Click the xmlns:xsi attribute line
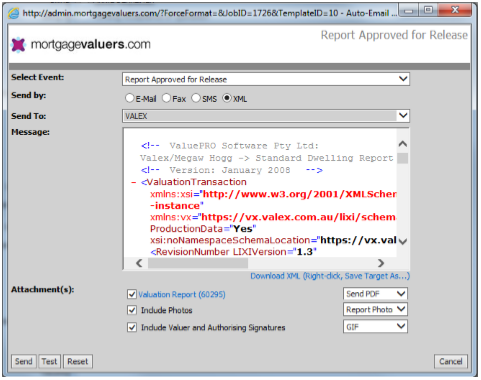This screenshot has height=380, width=481. coord(273,194)
